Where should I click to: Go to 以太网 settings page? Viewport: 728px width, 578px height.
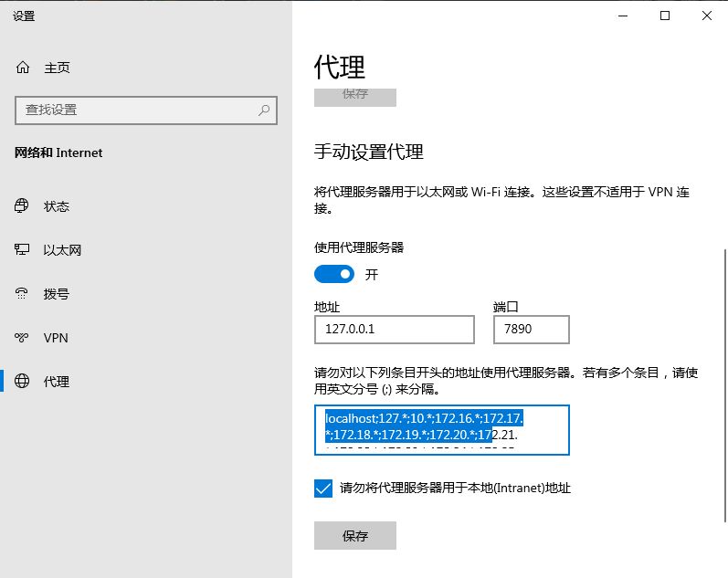coord(62,250)
